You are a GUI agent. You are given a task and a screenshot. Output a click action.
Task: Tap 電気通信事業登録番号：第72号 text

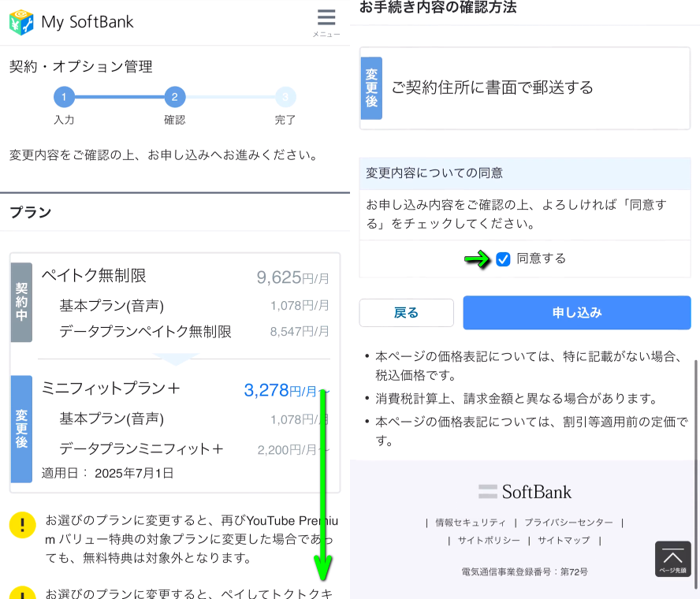[x=524, y=571]
